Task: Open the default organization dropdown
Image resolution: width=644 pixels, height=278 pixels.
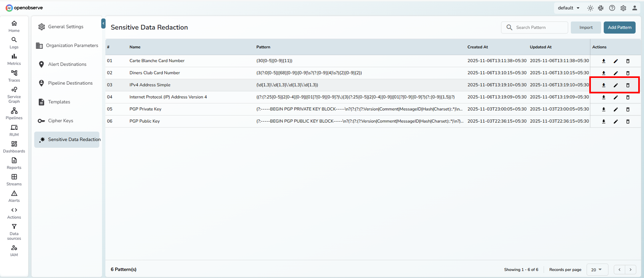Action: pos(569,8)
